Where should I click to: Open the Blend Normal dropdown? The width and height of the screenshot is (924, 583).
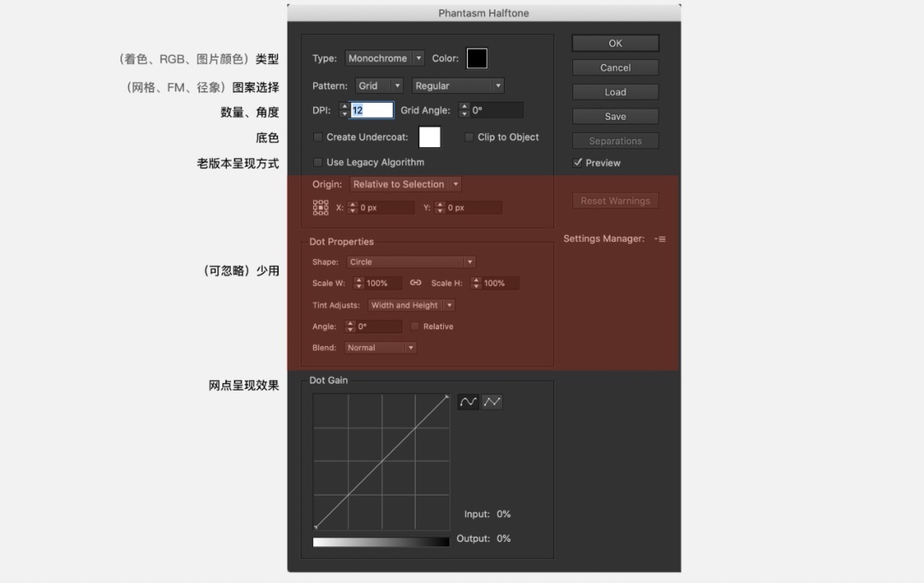pyautogui.click(x=381, y=348)
